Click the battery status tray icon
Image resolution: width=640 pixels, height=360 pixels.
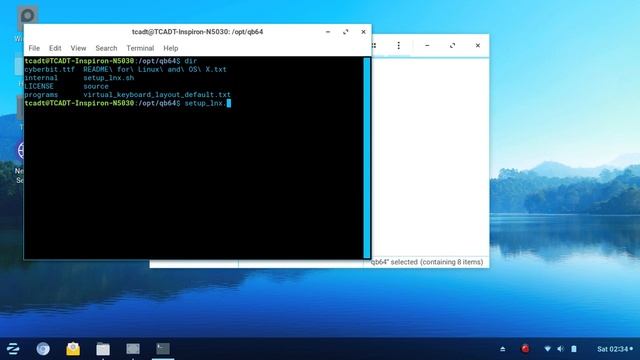click(x=574, y=349)
